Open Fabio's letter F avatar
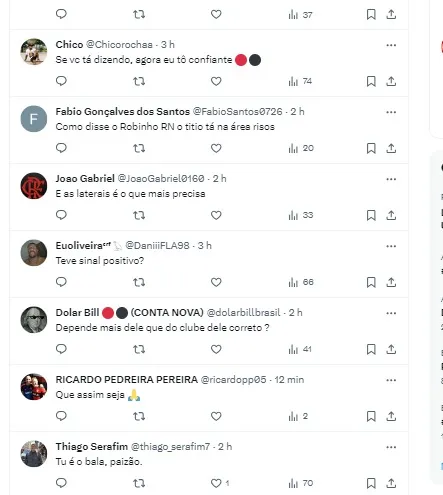443x495 pixels. pyautogui.click(x=34, y=119)
